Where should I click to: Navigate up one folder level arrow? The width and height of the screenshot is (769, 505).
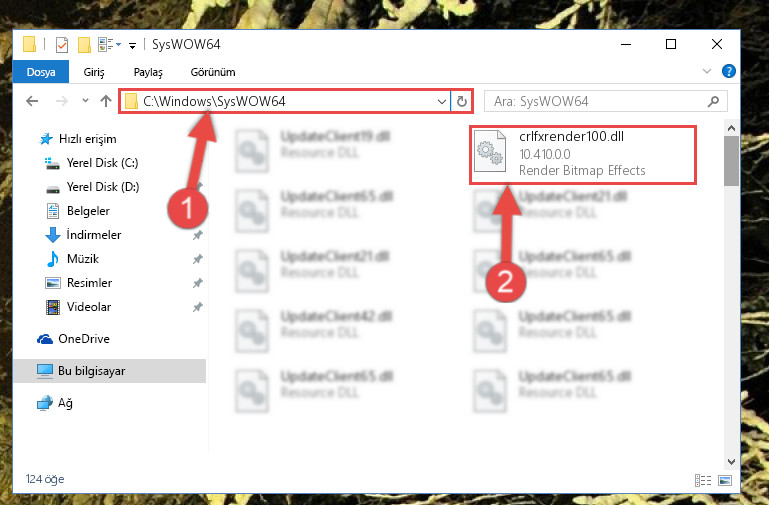(106, 101)
